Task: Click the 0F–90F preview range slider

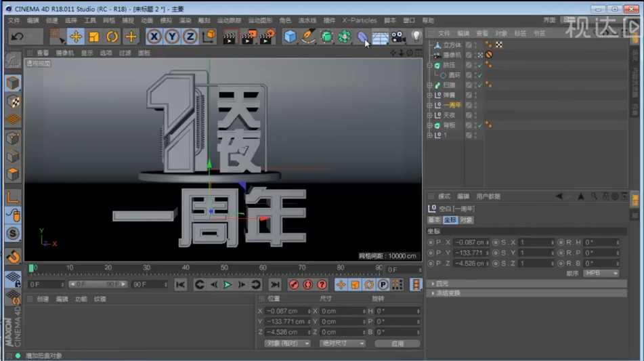Action: [x=98, y=284]
